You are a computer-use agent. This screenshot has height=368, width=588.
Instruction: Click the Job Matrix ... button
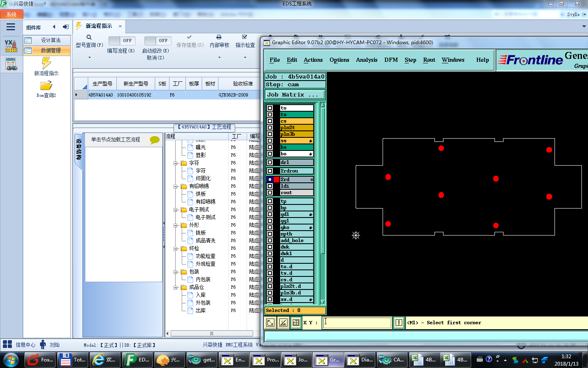click(295, 94)
